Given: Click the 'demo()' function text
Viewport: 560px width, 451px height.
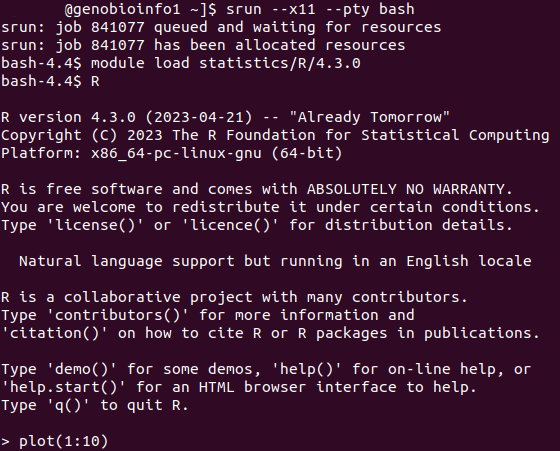Looking at the screenshot, I should click(x=82, y=369).
